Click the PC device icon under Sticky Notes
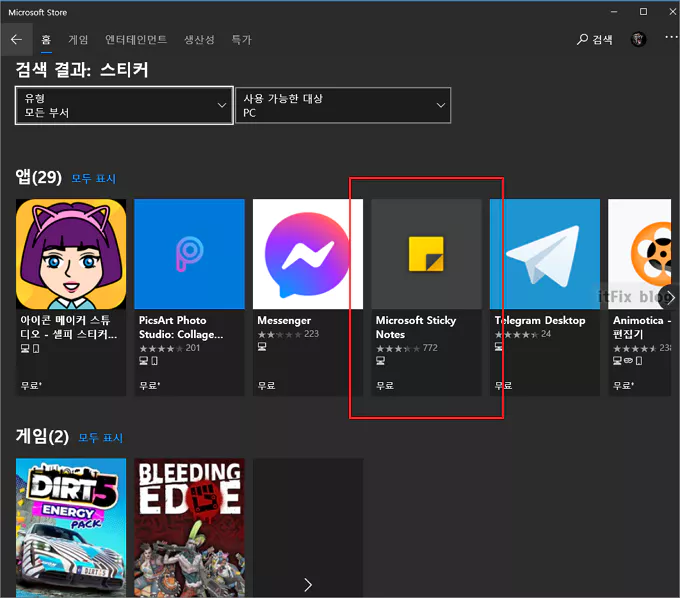Screen dimensions: 680x598 pyautogui.click(x=380, y=360)
